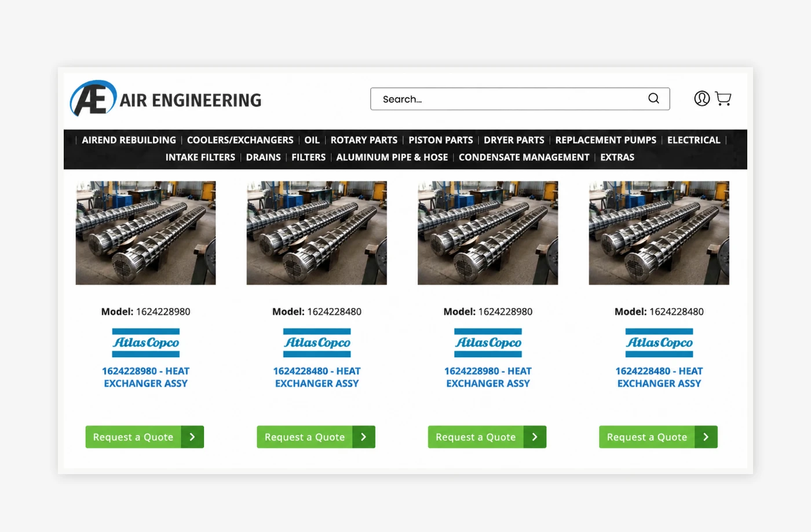Viewport: 811px width, 532px height.
Task: Click Atlas Copco logo on fourth card
Action: coord(659,343)
